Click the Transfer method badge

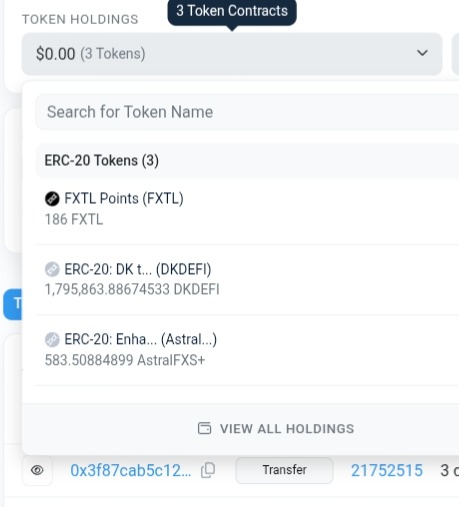[284, 470]
